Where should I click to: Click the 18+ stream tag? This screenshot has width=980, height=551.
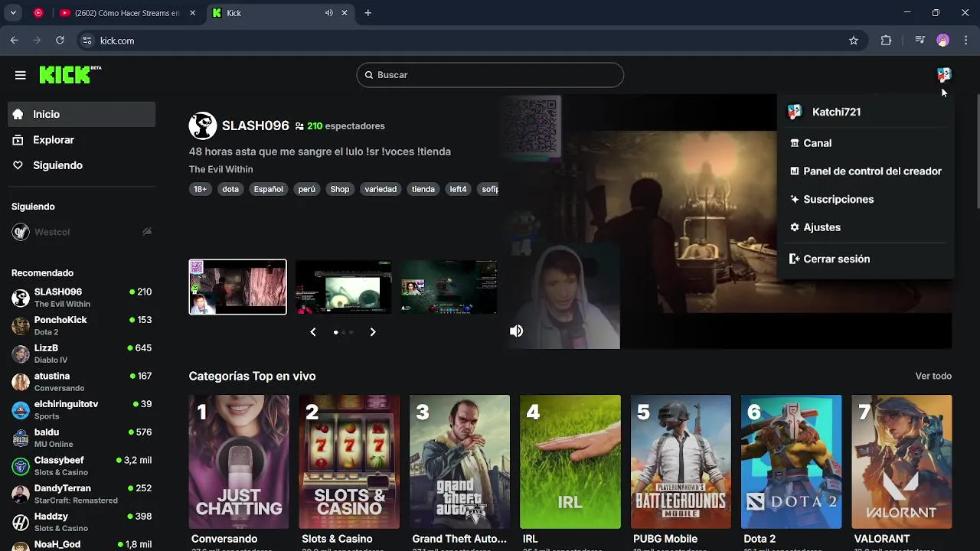click(x=201, y=189)
